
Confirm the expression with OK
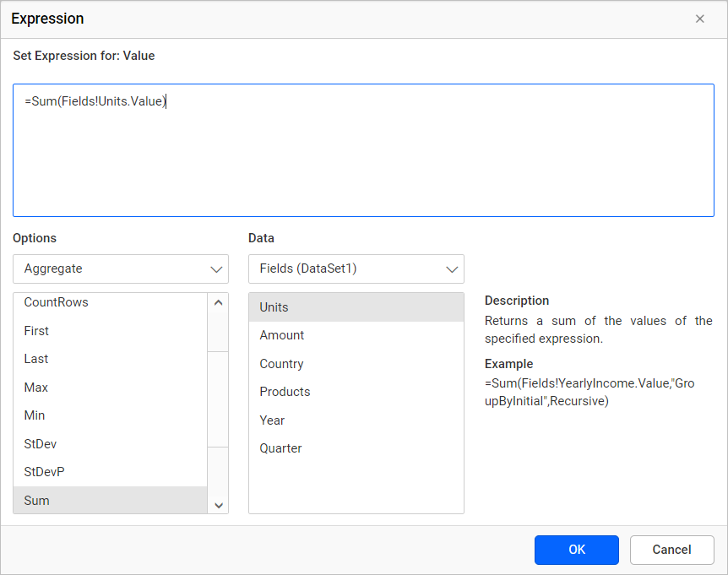tap(577, 550)
